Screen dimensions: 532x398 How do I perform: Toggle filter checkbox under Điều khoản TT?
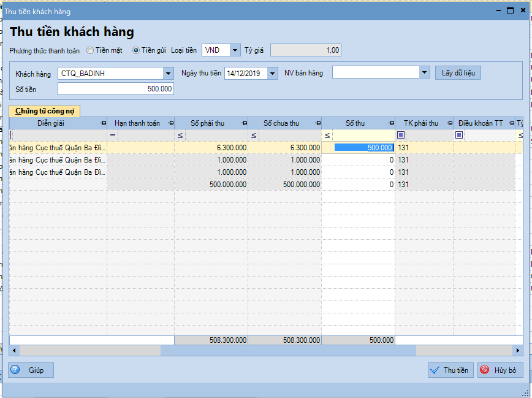coord(459,135)
